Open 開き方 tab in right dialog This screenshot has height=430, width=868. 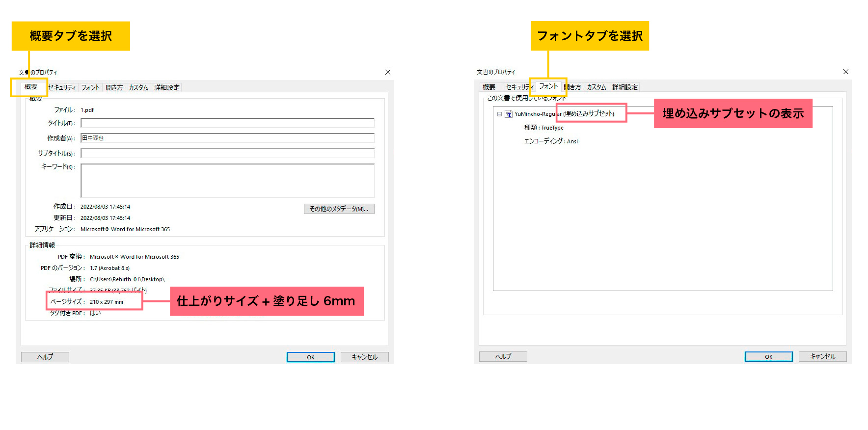572,87
